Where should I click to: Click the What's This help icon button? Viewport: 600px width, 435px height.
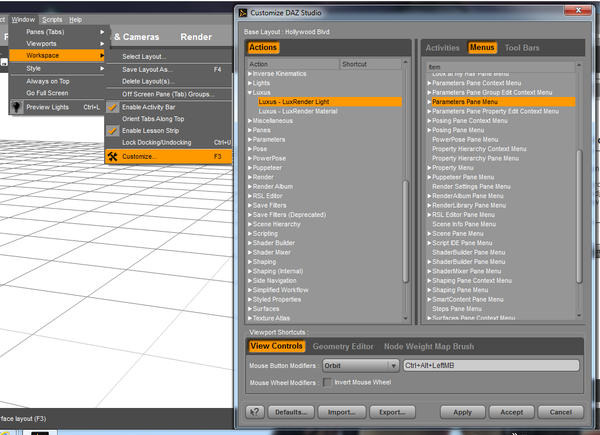pyautogui.click(x=254, y=412)
